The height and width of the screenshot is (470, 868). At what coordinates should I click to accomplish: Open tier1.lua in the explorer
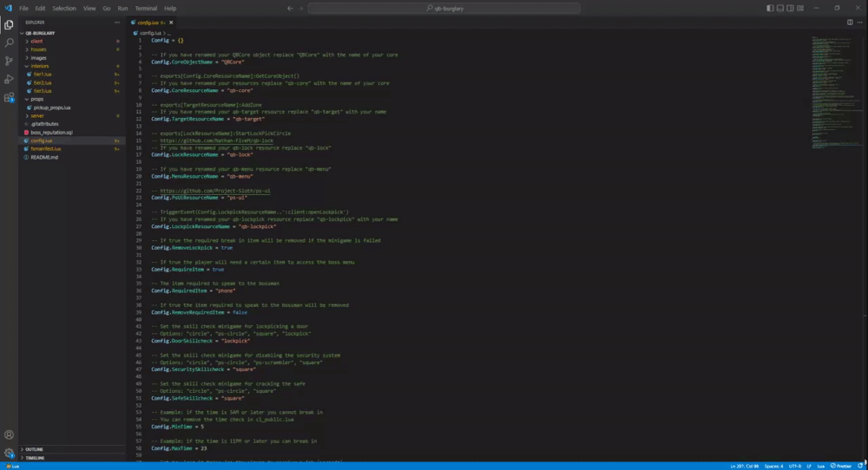(x=72, y=75)
